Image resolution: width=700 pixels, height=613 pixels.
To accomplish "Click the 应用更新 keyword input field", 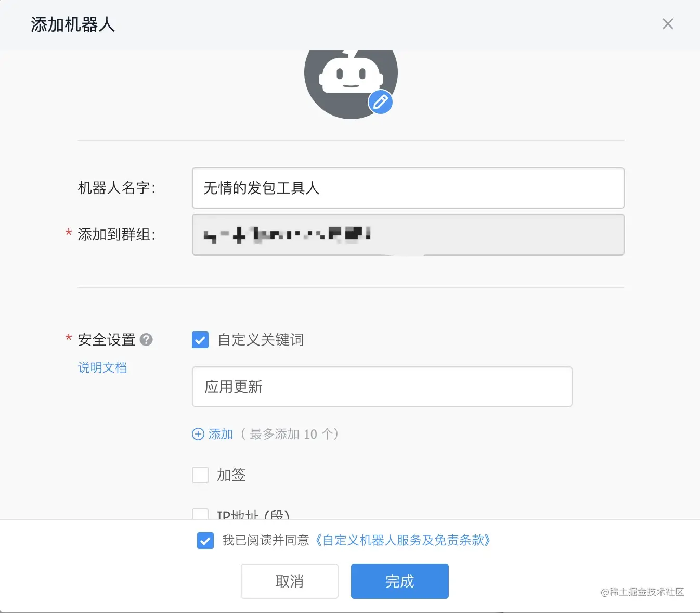I will [382, 387].
